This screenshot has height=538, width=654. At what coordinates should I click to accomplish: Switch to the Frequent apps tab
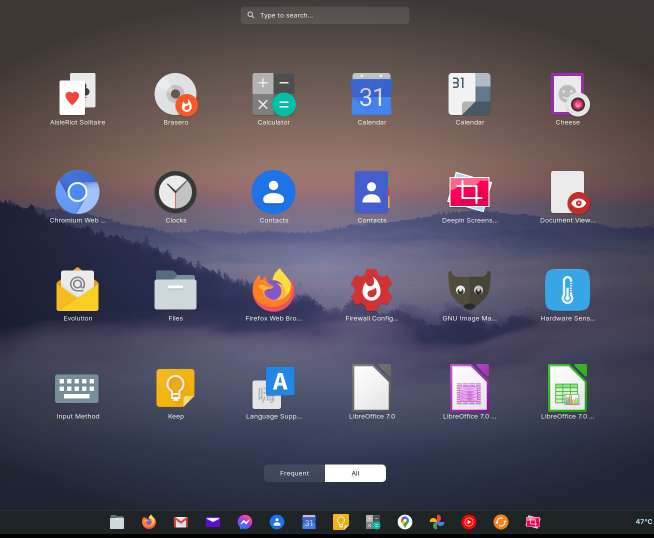pos(294,473)
